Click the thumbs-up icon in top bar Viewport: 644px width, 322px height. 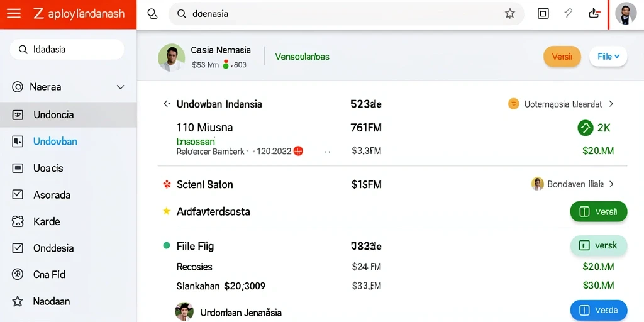595,13
